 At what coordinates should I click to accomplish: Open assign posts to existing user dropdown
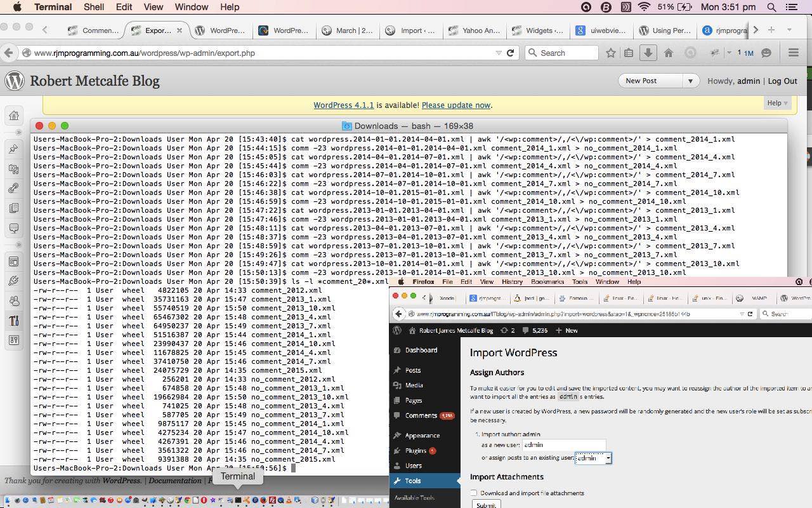(x=593, y=458)
